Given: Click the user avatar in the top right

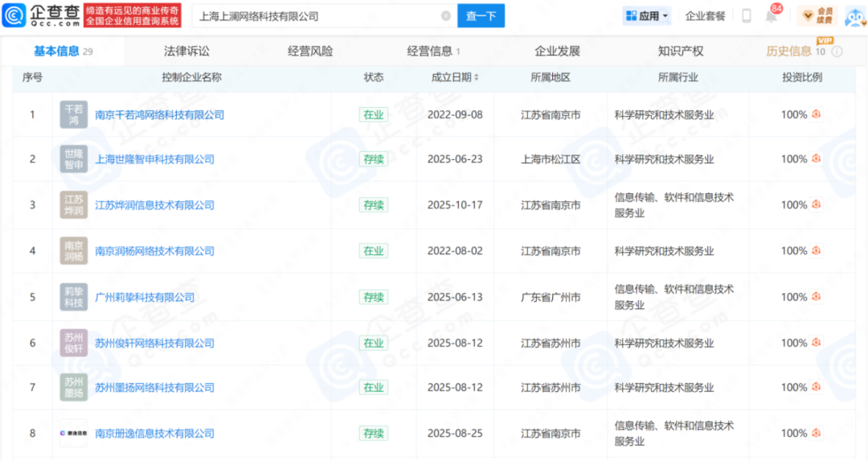Looking at the screenshot, I should 854,16.
